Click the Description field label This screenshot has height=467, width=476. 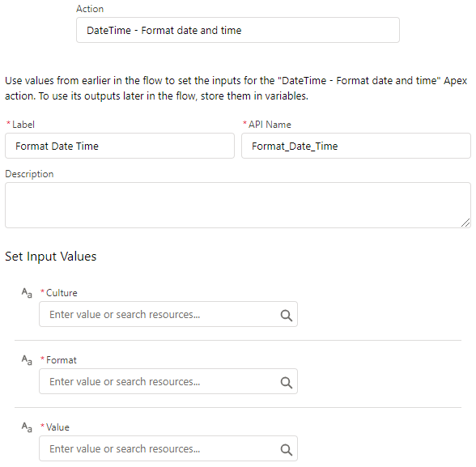(x=29, y=174)
